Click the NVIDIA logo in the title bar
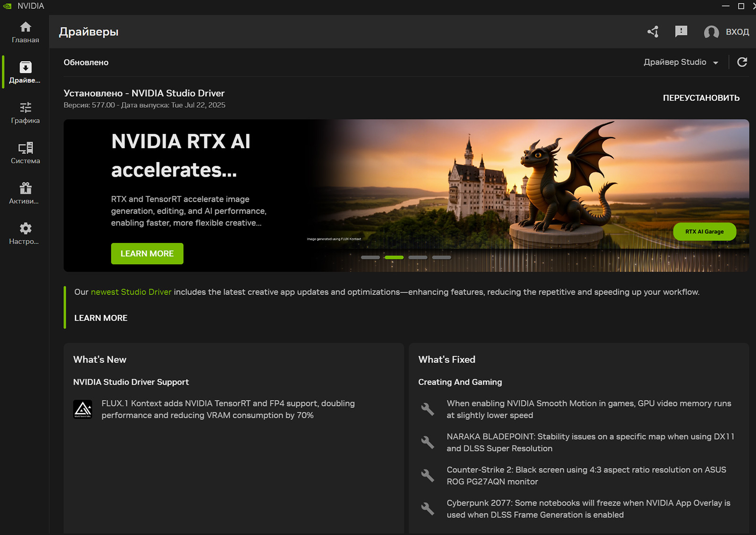Viewport: 756px width, 535px height. pos(7,6)
